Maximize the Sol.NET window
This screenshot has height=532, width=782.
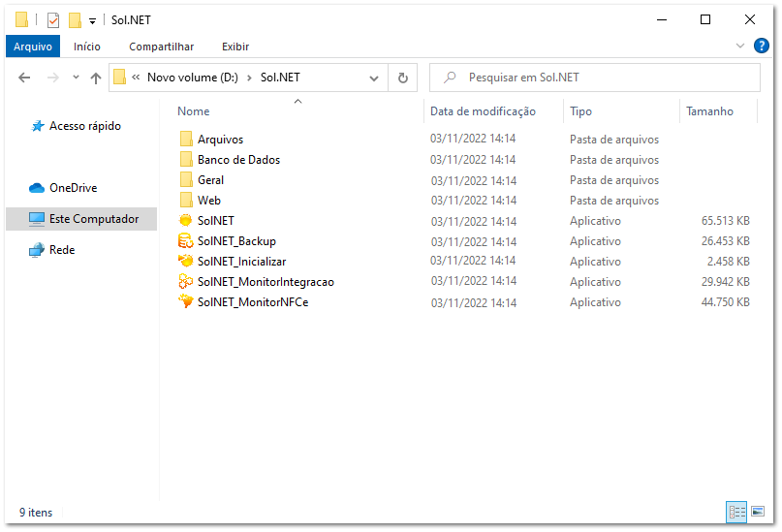(705, 20)
